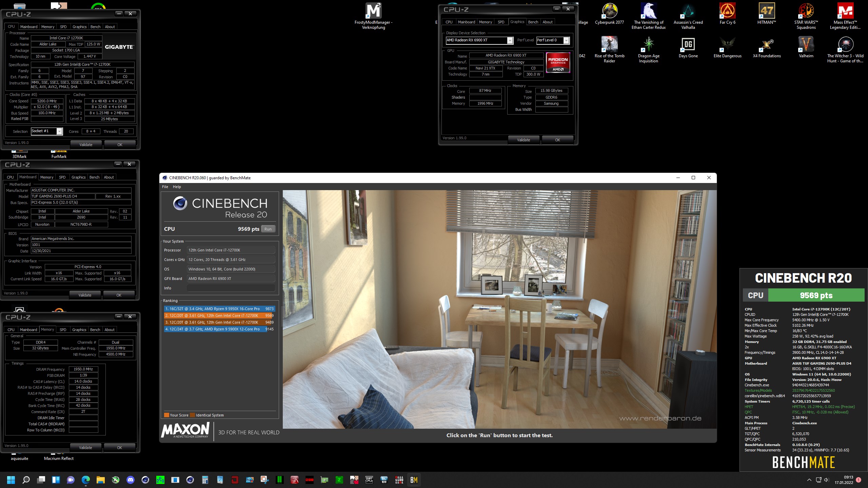Open the Help menu in Cinebench
This screenshot has height=488, width=868.
pyautogui.click(x=177, y=187)
